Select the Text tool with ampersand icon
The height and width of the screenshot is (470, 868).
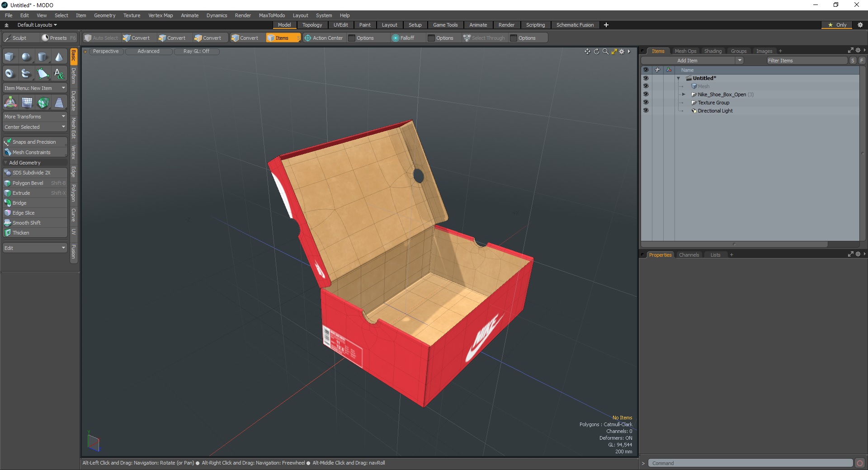[x=59, y=73]
